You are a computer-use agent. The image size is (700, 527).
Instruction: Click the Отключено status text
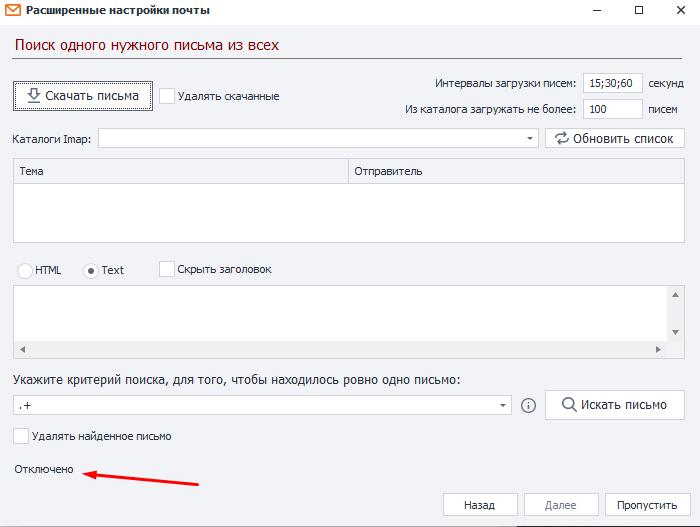pos(44,469)
